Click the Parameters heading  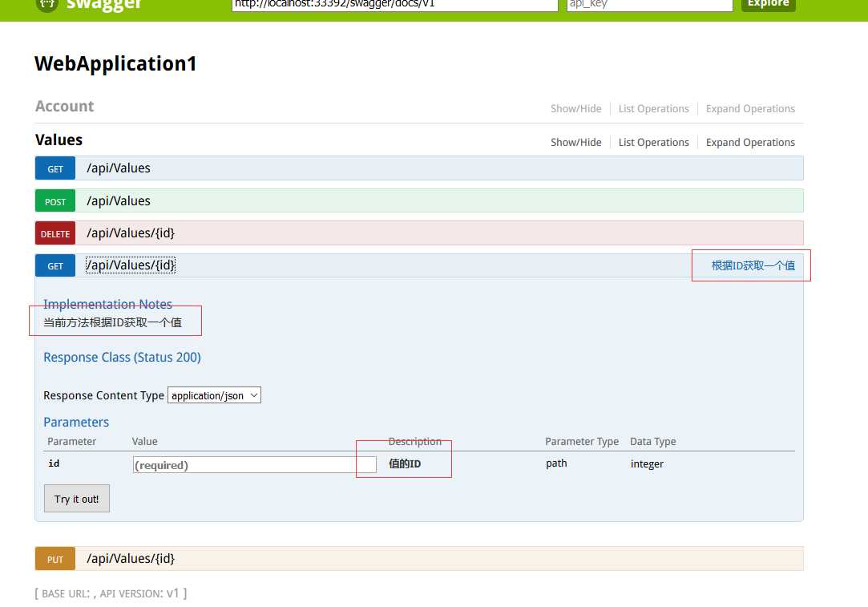coord(76,422)
